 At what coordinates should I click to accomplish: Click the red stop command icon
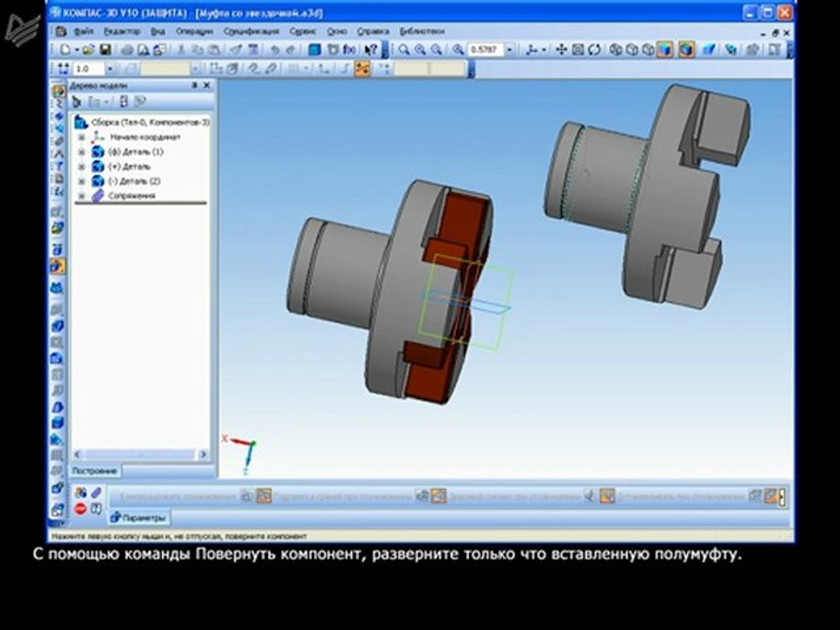click(80, 508)
